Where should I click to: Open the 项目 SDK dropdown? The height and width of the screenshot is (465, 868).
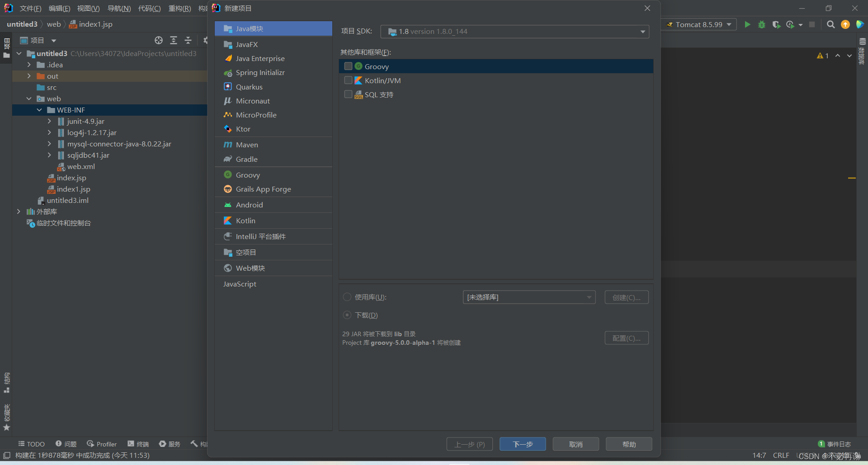(515, 31)
